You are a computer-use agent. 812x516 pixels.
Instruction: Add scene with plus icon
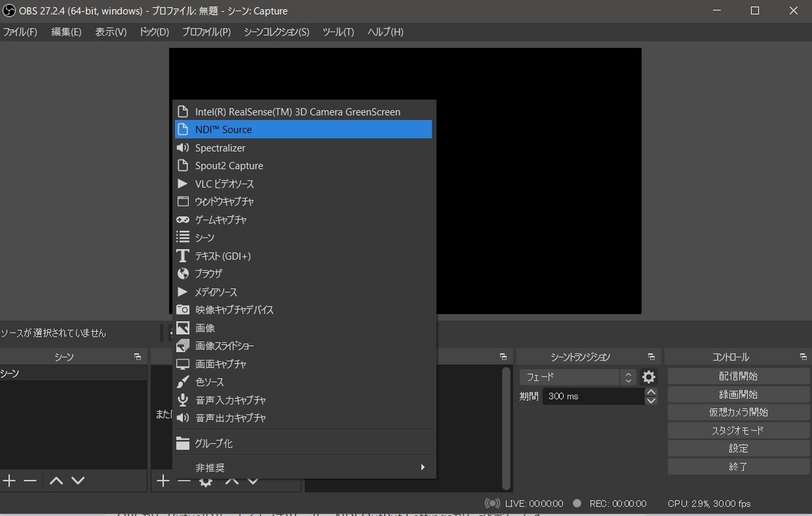coord(9,481)
